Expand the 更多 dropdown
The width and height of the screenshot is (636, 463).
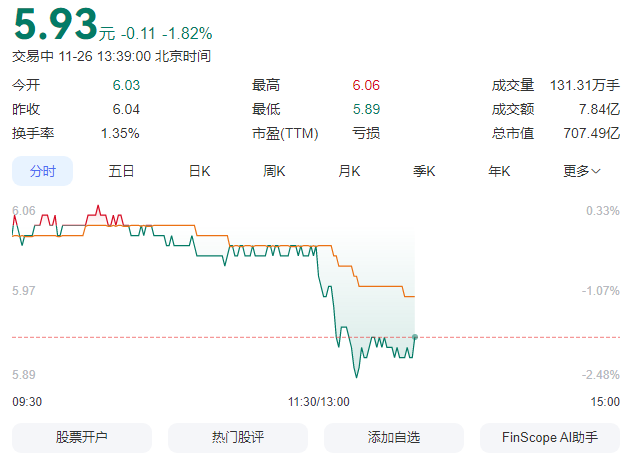pos(581,171)
